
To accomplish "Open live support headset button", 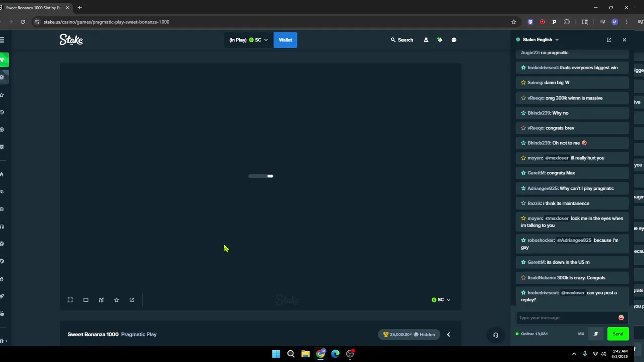I will point(495,335).
